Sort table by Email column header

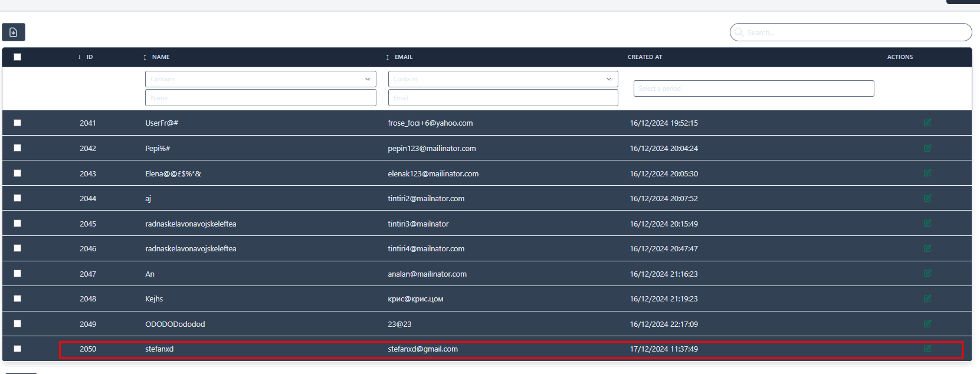[x=403, y=57]
